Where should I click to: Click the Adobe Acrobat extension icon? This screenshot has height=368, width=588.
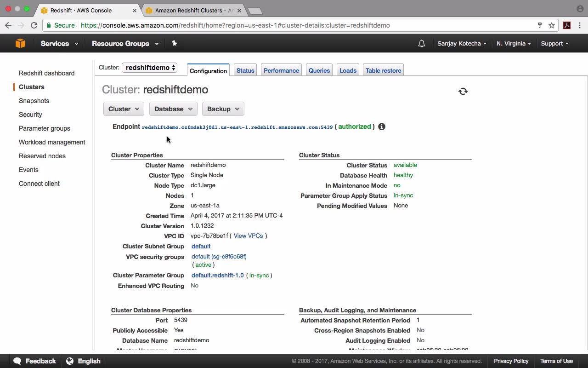tap(567, 25)
